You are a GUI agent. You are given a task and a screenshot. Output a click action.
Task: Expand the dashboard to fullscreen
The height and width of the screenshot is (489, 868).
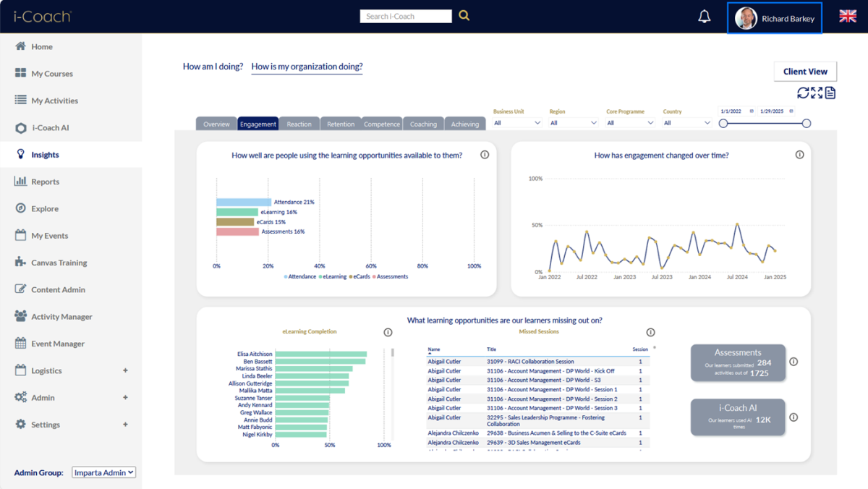817,93
